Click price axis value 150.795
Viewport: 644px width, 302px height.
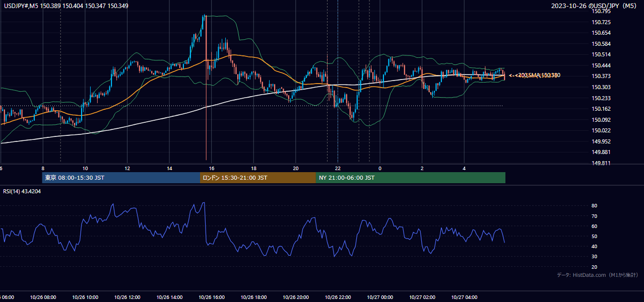[601, 11]
